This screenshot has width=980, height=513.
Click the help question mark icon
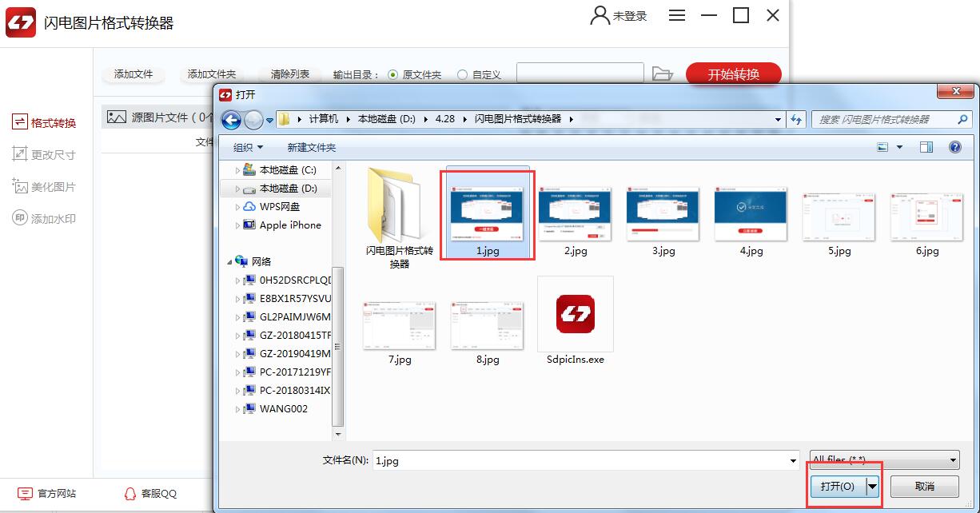point(954,147)
